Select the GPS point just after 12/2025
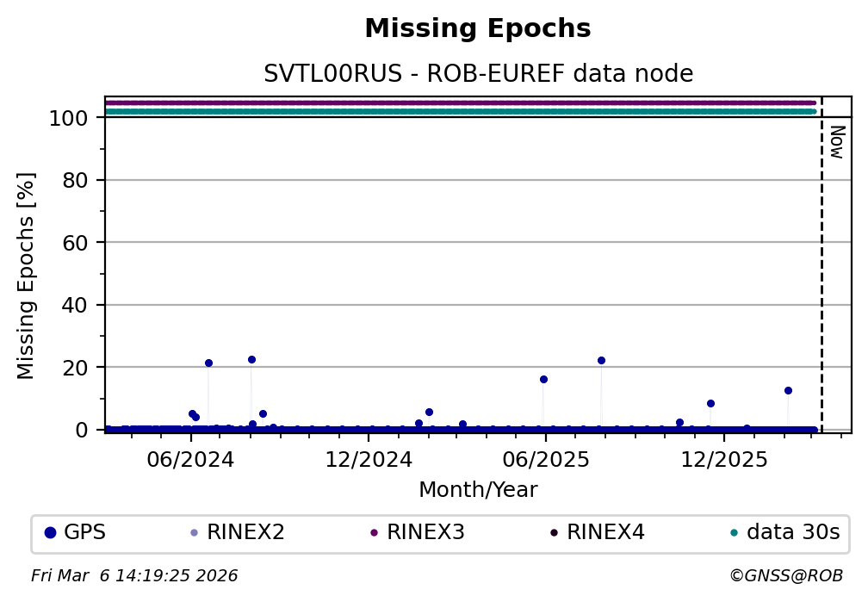868x602 pixels. (x=747, y=428)
